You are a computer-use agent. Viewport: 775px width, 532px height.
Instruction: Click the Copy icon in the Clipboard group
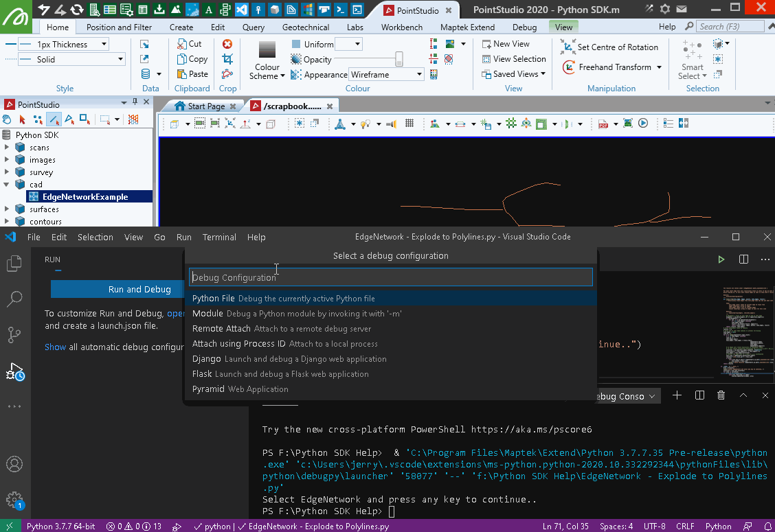[181, 59]
